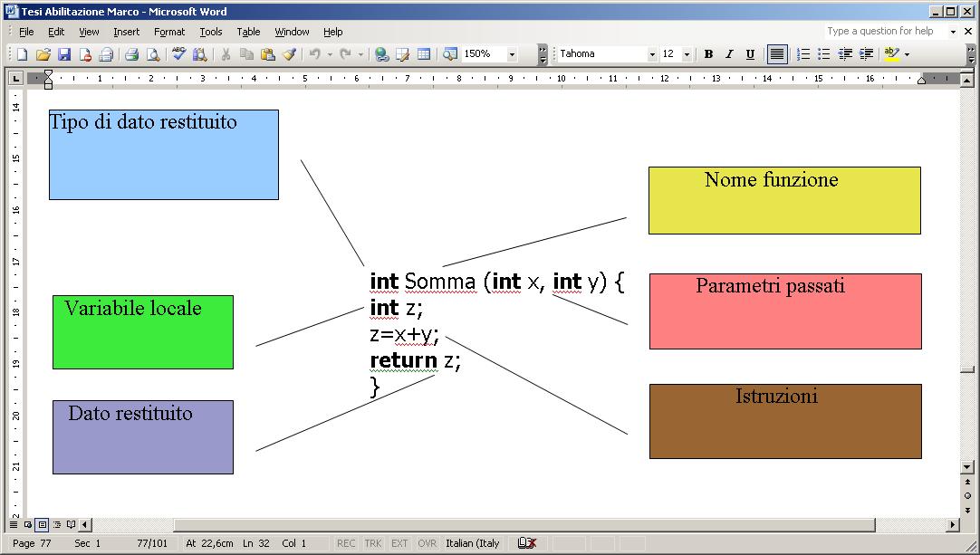Click the numbered list icon
The image size is (980, 555).
[803, 54]
